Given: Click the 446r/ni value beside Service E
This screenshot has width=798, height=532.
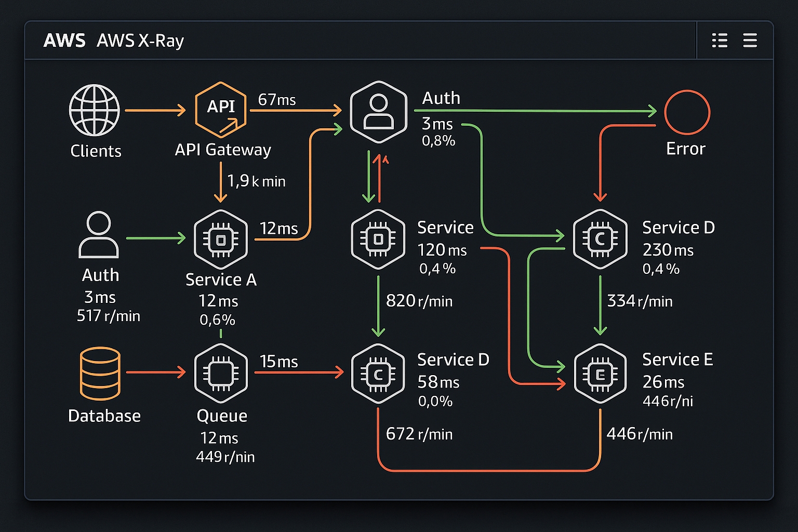Looking at the screenshot, I should [x=668, y=401].
